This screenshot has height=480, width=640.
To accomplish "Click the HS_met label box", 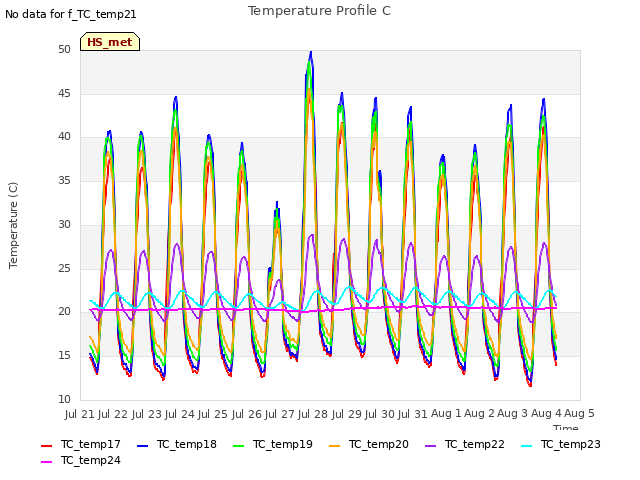I will (110, 42).
